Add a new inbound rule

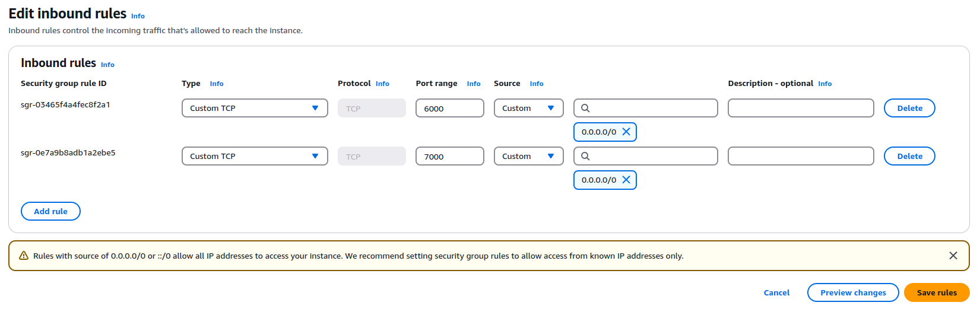tap(50, 211)
